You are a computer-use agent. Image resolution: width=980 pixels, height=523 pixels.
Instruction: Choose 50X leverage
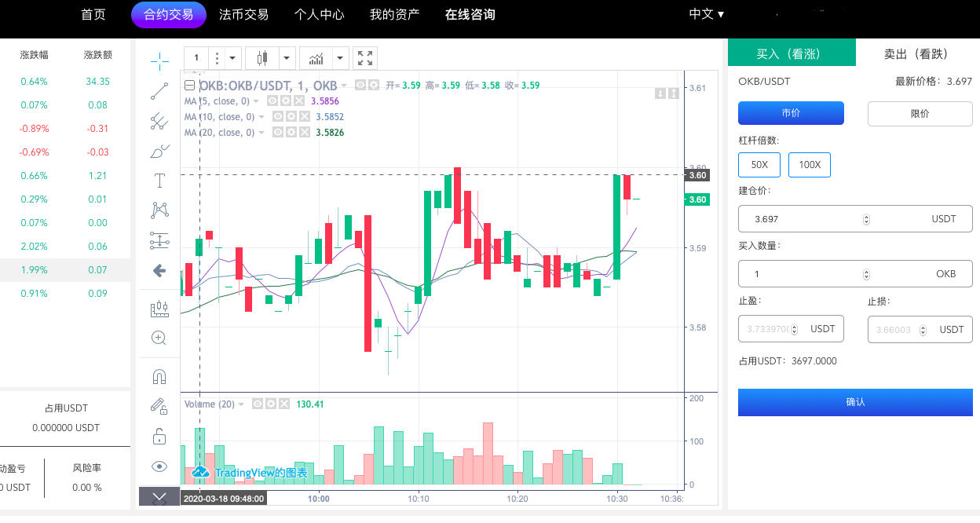(x=759, y=165)
